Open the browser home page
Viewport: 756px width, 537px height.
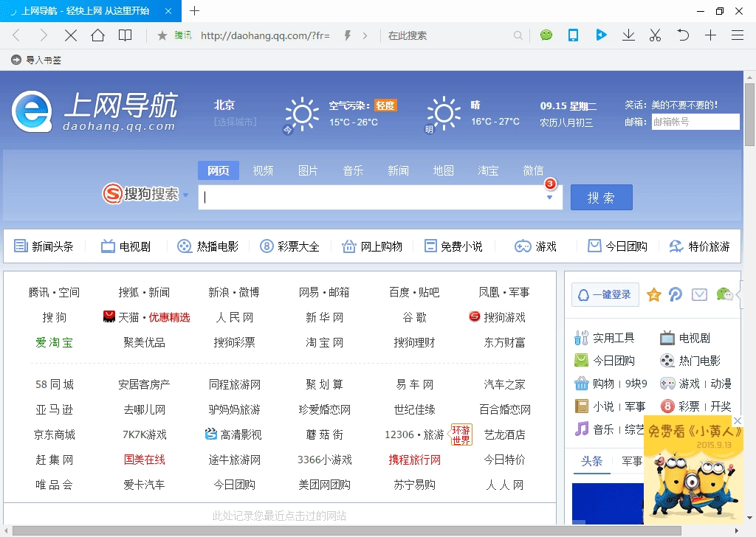pos(98,35)
